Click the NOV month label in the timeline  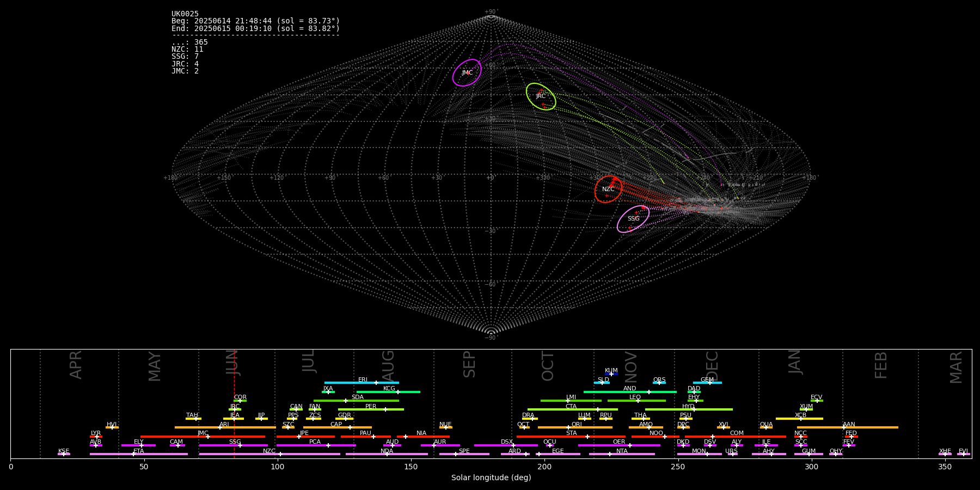(x=630, y=366)
